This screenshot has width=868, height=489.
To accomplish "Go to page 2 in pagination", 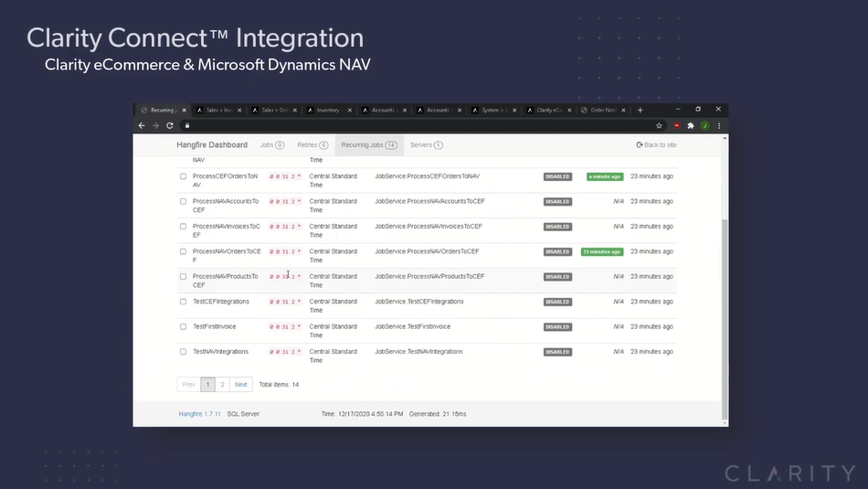I will pos(222,384).
